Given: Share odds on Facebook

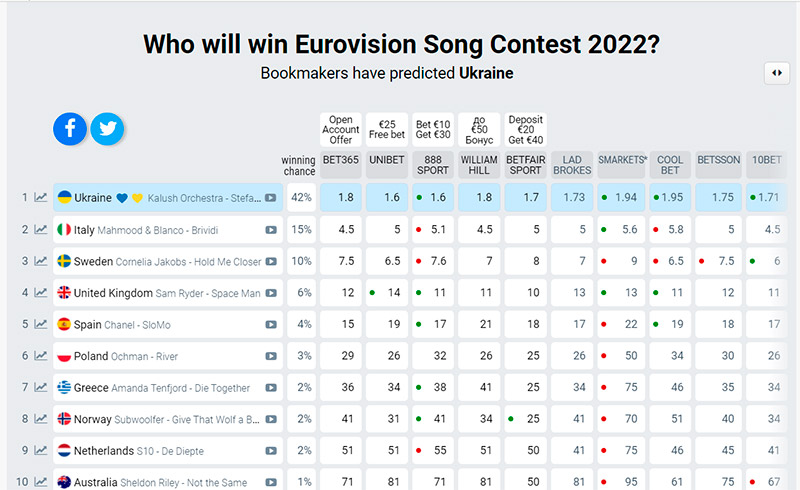Looking at the screenshot, I should point(70,128).
